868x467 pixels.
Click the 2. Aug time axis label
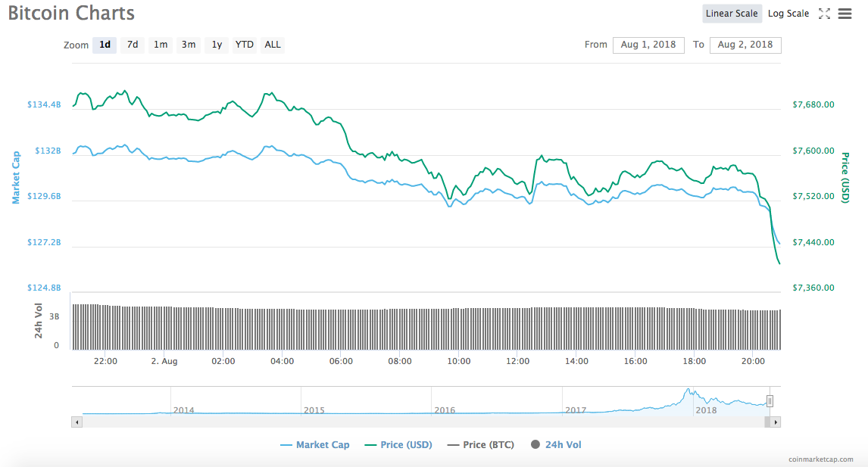(164, 361)
